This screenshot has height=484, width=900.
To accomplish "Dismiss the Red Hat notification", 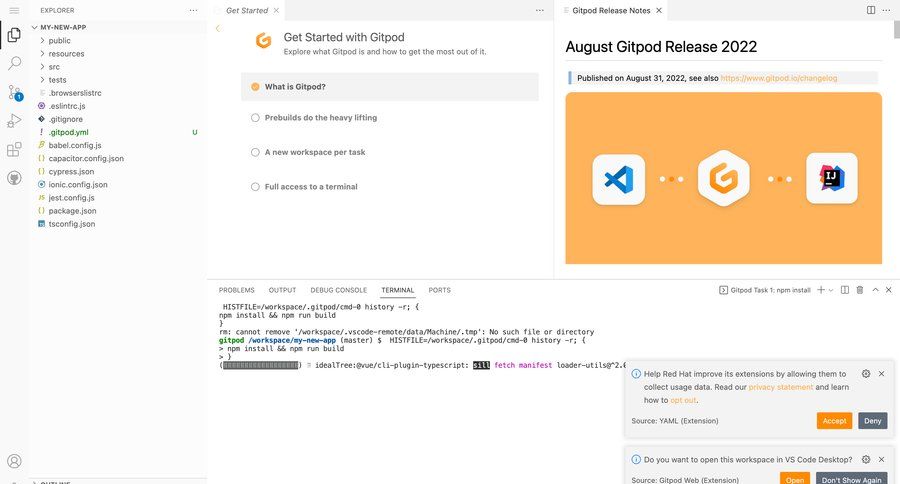I will click(x=882, y=374).
